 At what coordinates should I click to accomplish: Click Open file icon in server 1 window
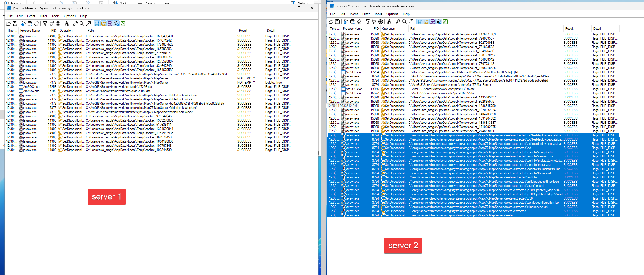pyautogui.click(x=8, y=24)
